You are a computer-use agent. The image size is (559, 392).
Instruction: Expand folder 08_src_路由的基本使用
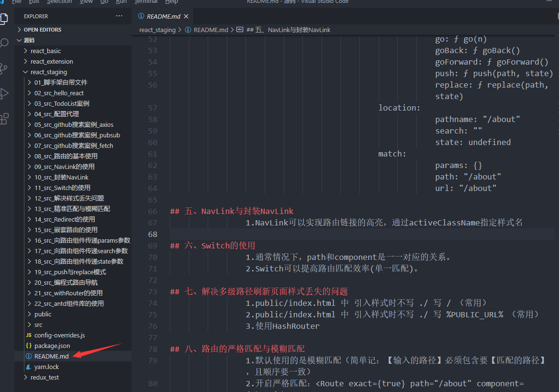(x=29, y=156)
